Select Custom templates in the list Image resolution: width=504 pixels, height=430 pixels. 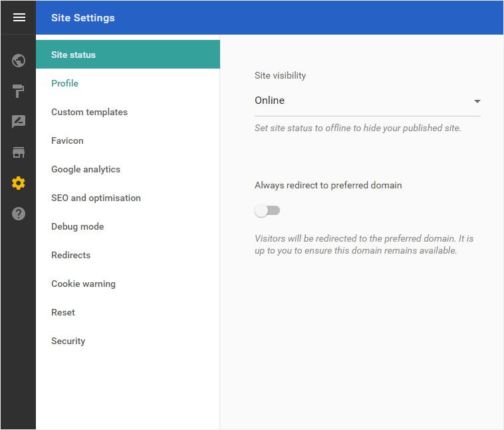pyautogui.click(x=128, y=112)
